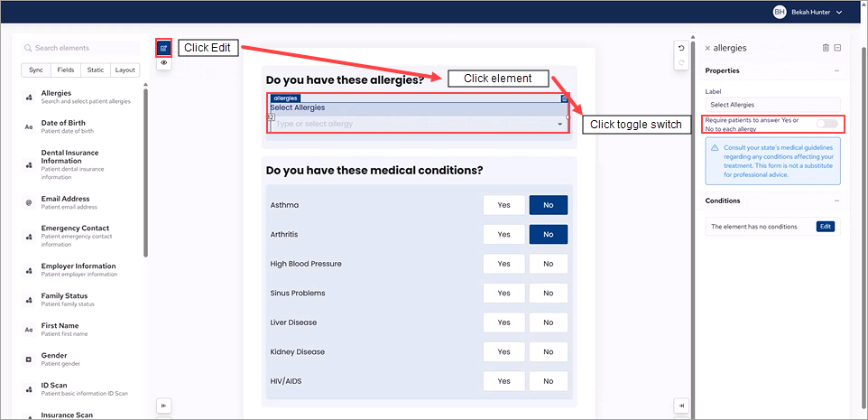Select Yes for High Blood Pressure
The height and width of the screenshot is (420, 868).
(503, 264)
